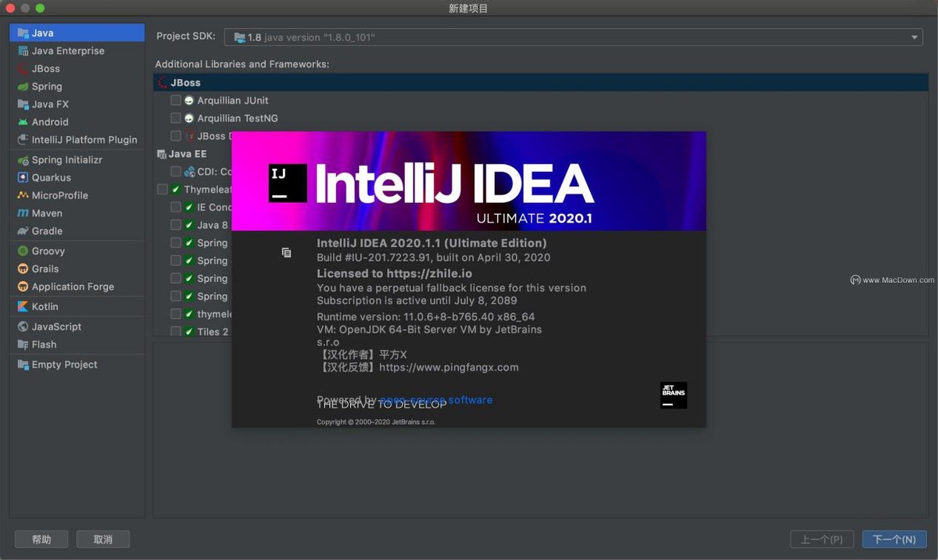Select the JBoss group header row
Screen dimensions: 938x560
541,83
